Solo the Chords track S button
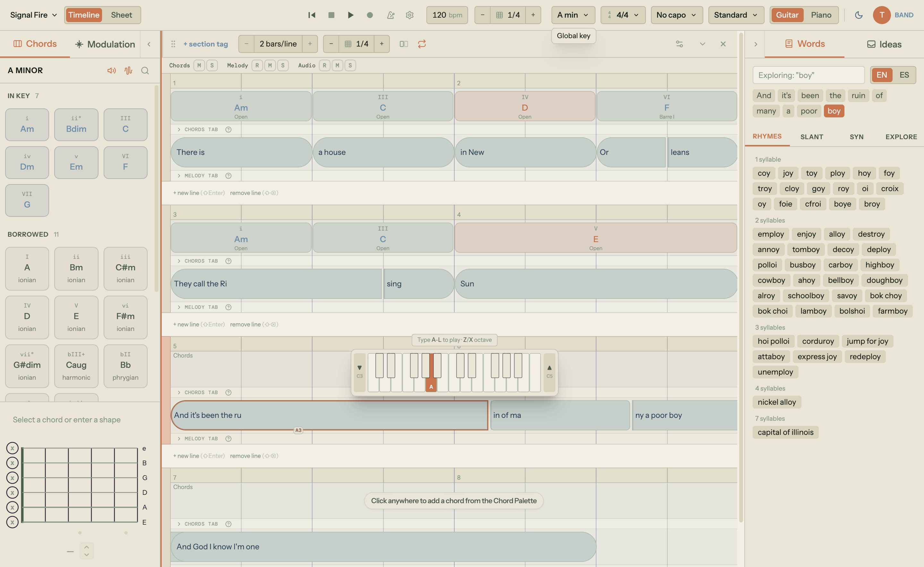 212,65
